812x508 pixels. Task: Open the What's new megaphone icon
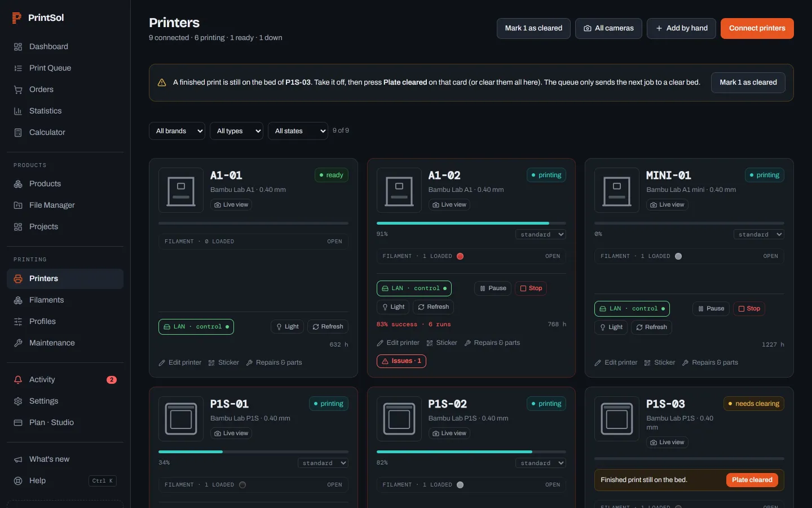tap(18, 459)
